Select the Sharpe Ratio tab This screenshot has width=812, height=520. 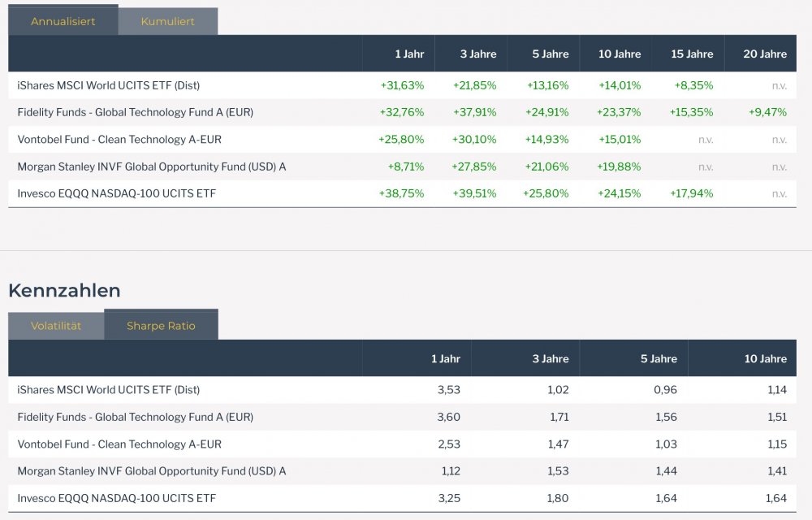[x=161, y=326]
